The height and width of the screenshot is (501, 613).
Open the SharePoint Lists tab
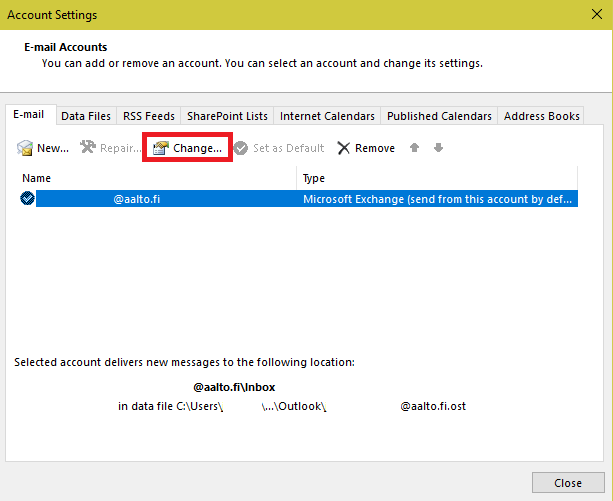pos(227,116)
